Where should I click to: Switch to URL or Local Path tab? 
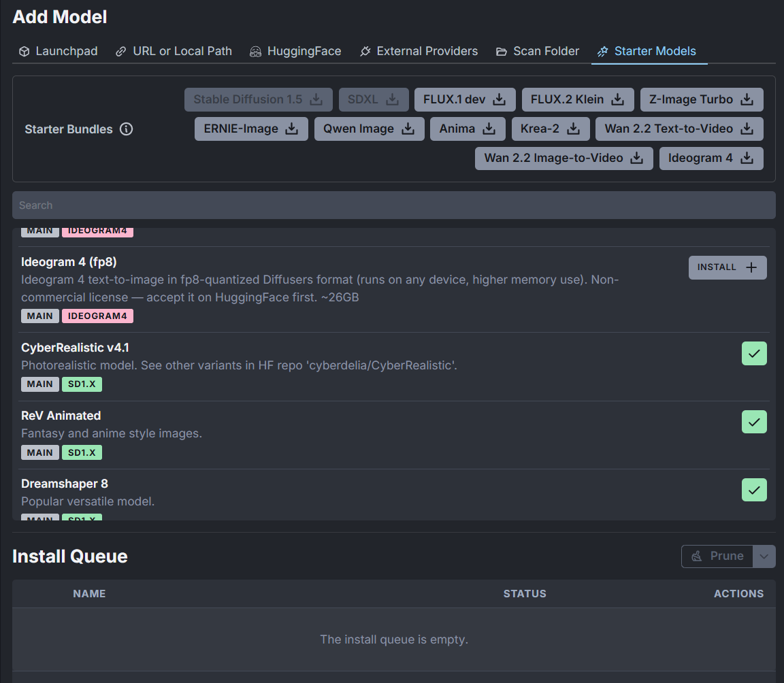174,51
